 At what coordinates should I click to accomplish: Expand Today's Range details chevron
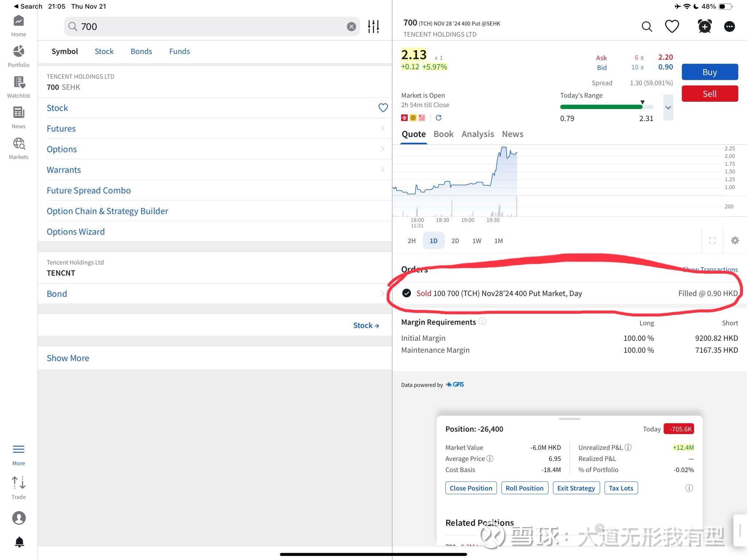pyautogui.click(x=668, y=108)
